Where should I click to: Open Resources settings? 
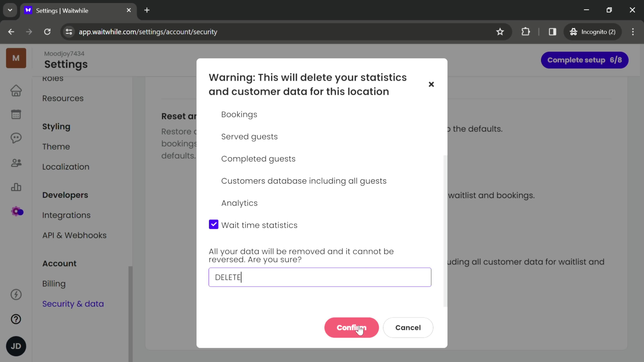click(63, 98)
